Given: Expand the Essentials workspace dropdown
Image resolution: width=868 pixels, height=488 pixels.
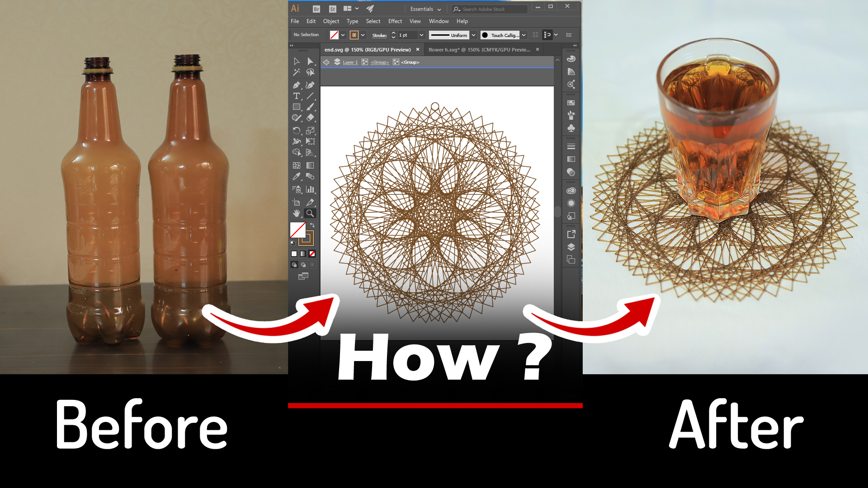Looking at the screenshot, I should [x=425, y=9].
